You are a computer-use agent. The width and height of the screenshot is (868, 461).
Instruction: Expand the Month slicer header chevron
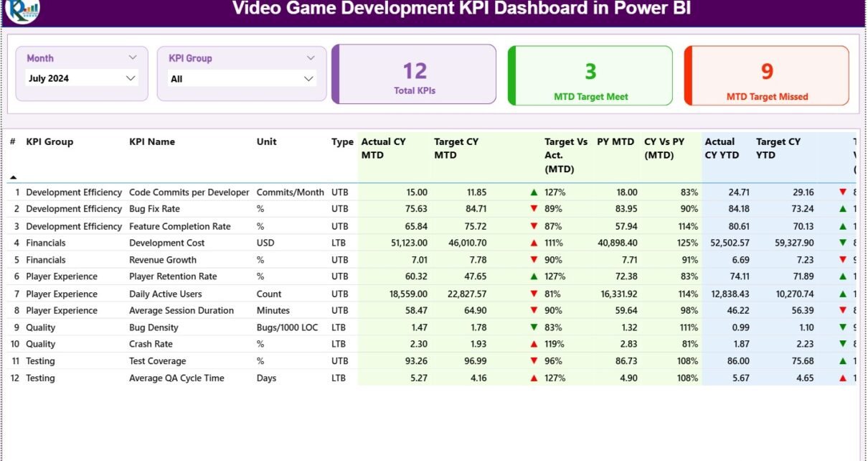click(x=133, y=57)
